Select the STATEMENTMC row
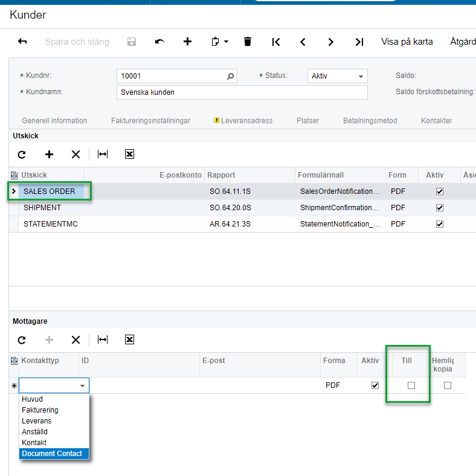The width and height of the screenshot is (476, 476). coord(51,224)
